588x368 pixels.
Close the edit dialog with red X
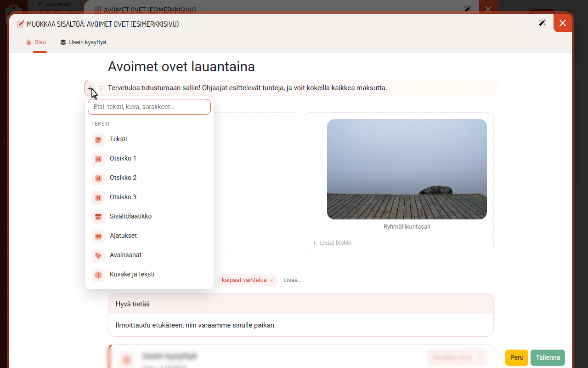coord(563,23)
